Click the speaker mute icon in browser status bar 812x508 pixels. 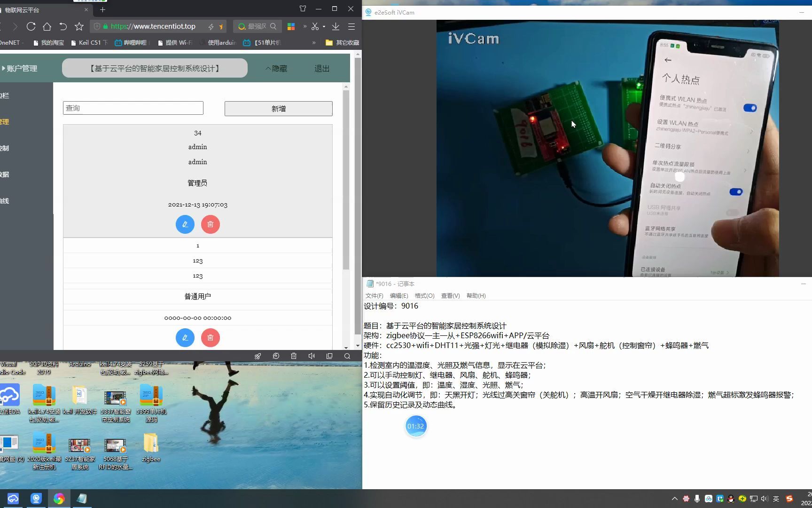point(312,356)
